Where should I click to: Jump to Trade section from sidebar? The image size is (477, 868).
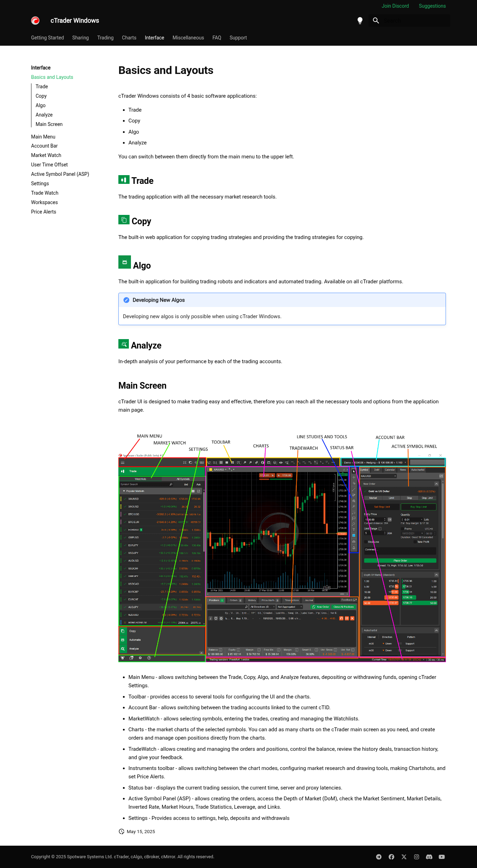click(x=42, y=87)
